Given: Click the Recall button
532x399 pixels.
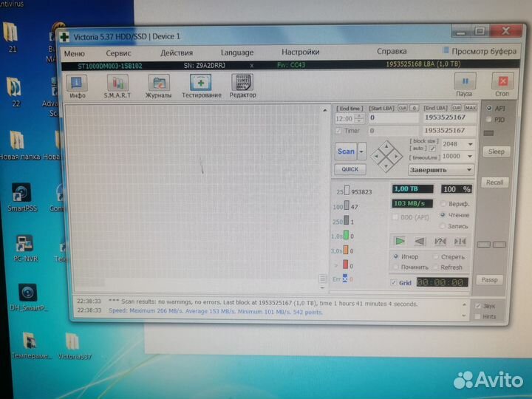Looking at the screenshot, I should tap(494, 183).
